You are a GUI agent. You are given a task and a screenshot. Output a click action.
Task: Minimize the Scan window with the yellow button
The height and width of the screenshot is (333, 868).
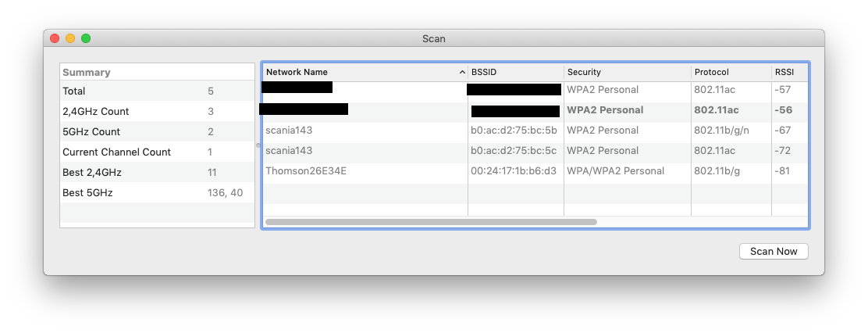(70, 38)
